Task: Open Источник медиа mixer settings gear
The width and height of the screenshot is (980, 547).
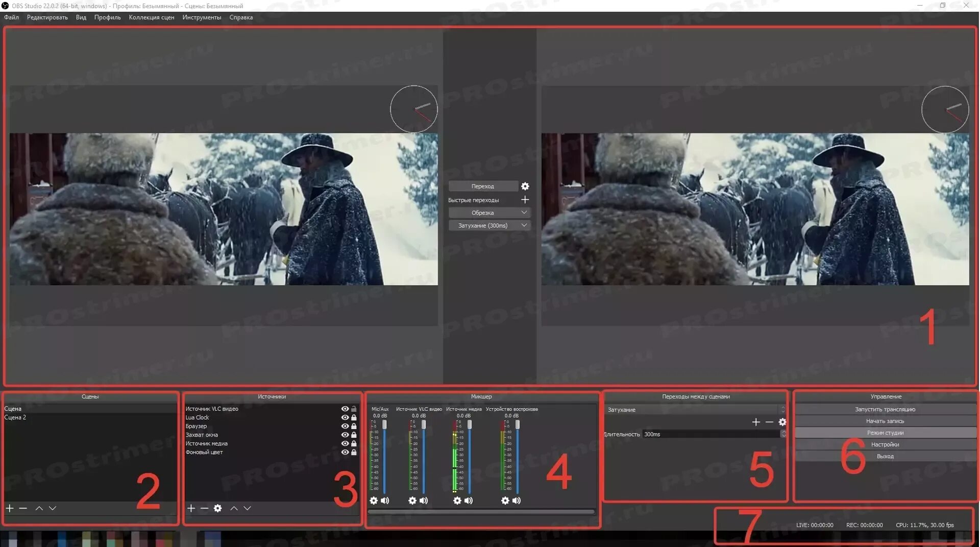Action: (x=457, y=501)
